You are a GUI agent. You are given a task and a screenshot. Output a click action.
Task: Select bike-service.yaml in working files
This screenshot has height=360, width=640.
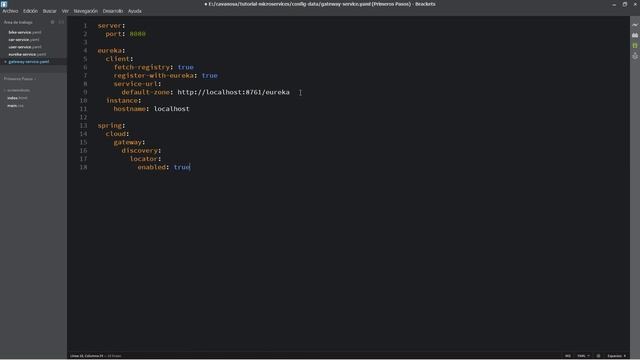coord(25,32)
